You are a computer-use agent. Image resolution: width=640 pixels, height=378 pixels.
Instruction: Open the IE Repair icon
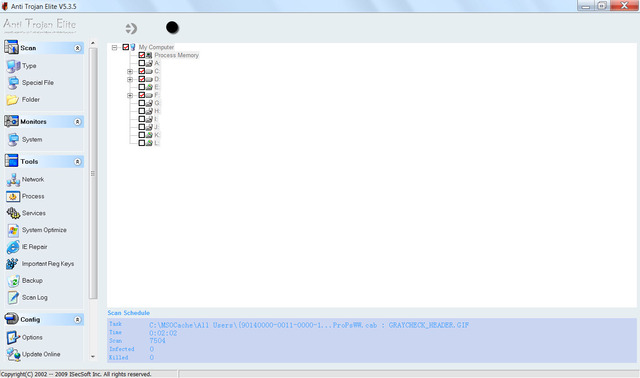[13, 247]
